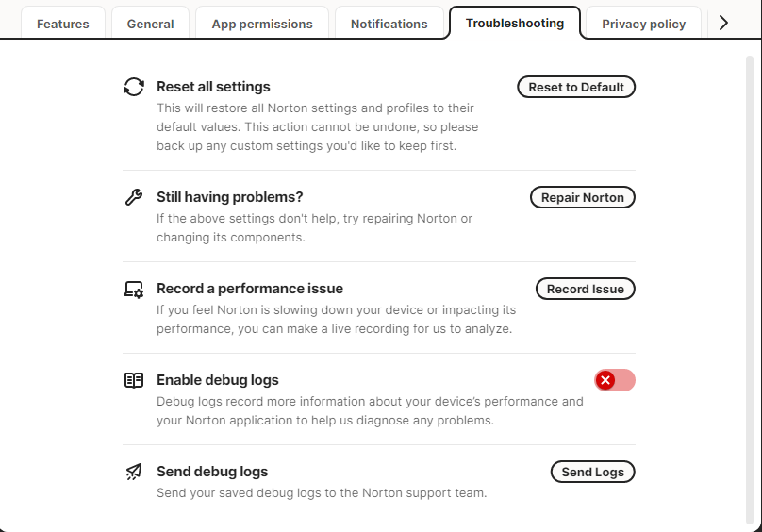Go to the App permissions tab
Image resolution: width=762 pixels, height=532 pixels.
(262, 24)
